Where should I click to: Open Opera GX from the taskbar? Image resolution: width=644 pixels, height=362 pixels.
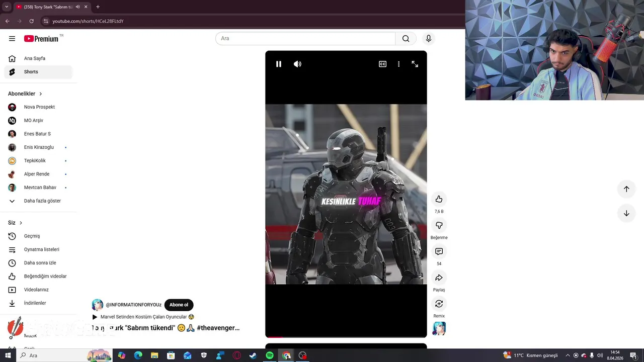click(x=236, y=355)
